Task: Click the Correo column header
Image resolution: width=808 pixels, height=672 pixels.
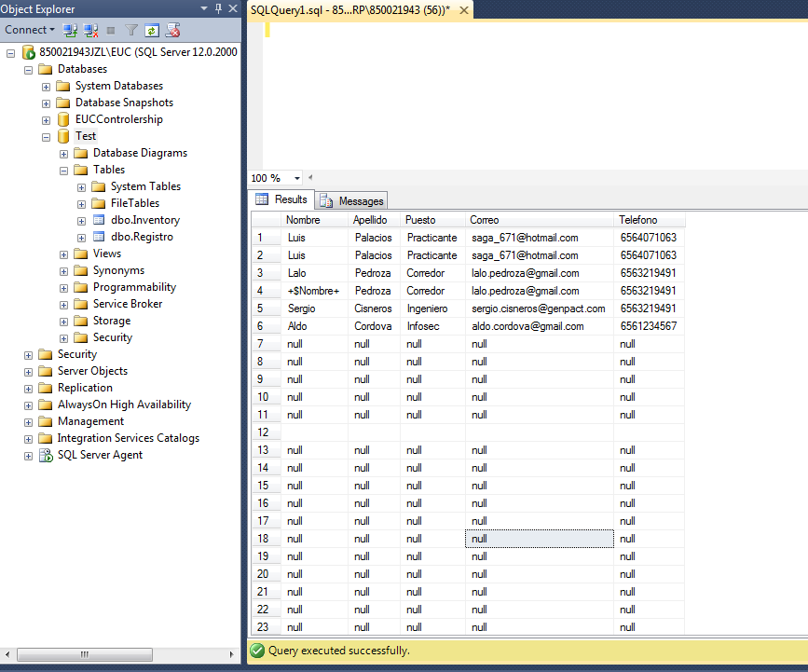Action: tap(540, 220)
